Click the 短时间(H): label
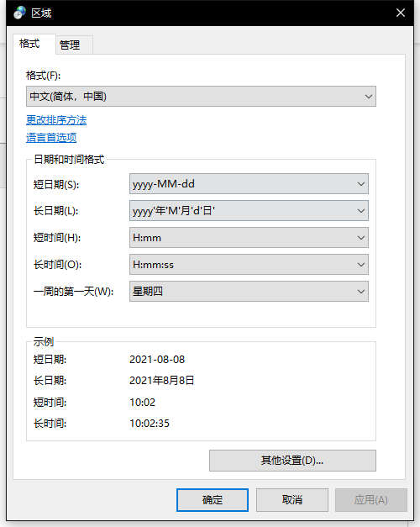The image size is (420, 527). tap(57, 238)
